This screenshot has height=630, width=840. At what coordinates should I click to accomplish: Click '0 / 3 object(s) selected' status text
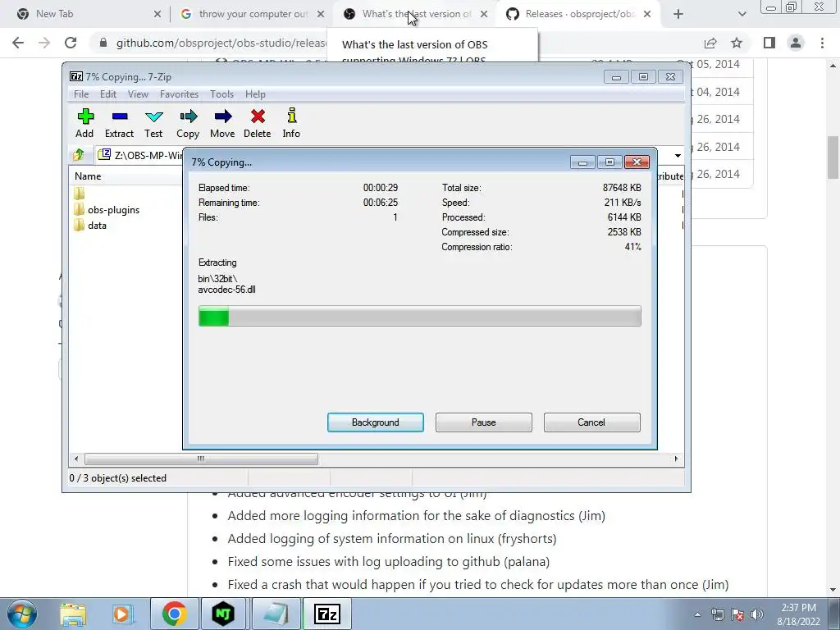click(118, 478)
